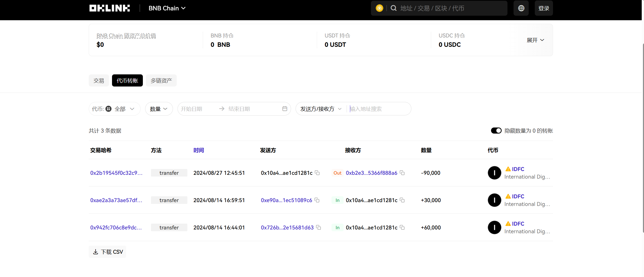Open the calendar date picker icon
The image size is (644, 277).
[x=285, y=109]
